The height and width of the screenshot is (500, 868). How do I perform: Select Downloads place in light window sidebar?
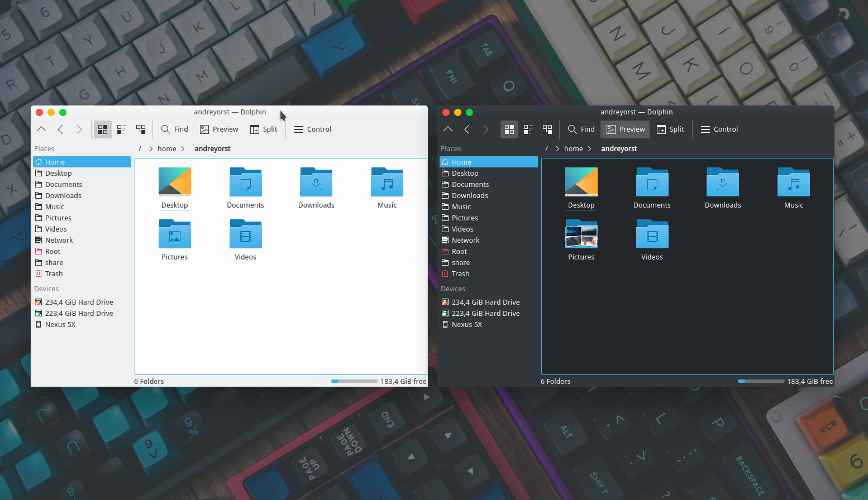(x=82, y=195)
